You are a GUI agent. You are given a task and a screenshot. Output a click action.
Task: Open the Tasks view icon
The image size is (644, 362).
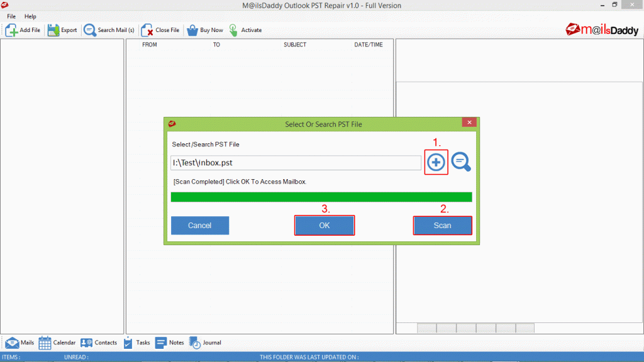[128, 343]
